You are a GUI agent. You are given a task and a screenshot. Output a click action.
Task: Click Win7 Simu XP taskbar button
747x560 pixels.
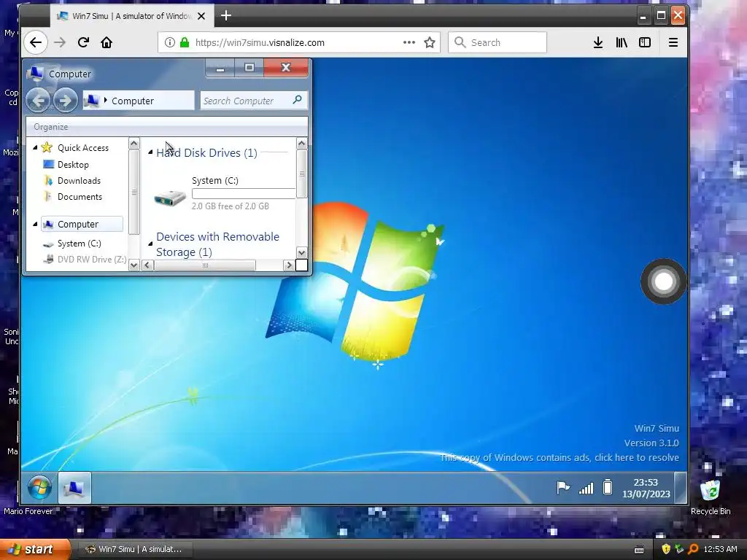click(134, 549)
